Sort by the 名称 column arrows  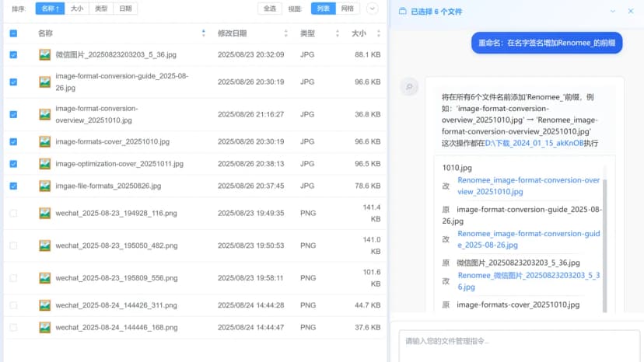tap(204, 33)
